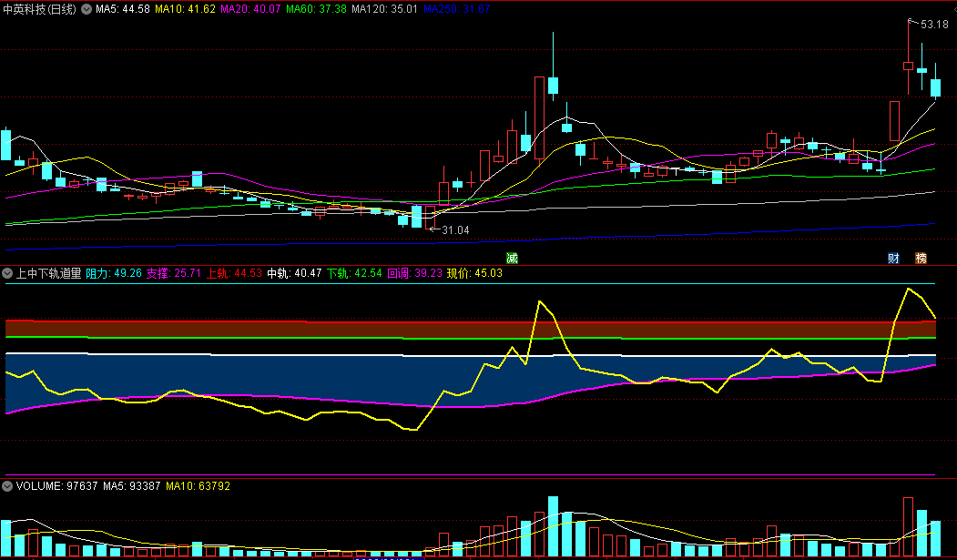Click the blue 财 marker icon
This screenshot has width=957, height=560.
pos(893,258)
